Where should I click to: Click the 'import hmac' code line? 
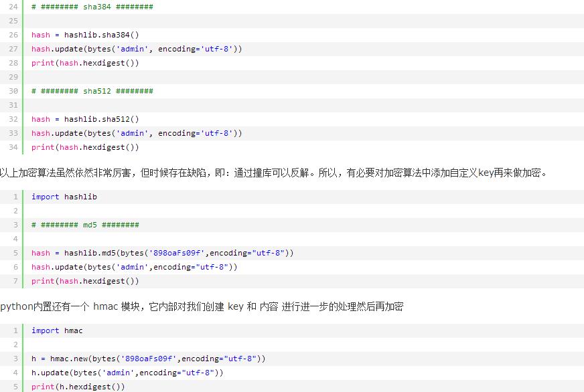[x=57, y=330]
